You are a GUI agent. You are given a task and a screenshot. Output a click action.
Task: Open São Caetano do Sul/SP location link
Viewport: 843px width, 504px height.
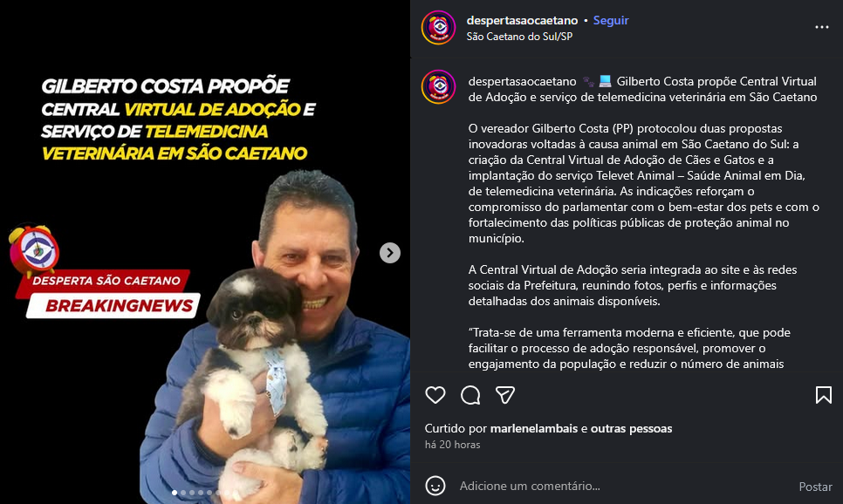[519, 37]
